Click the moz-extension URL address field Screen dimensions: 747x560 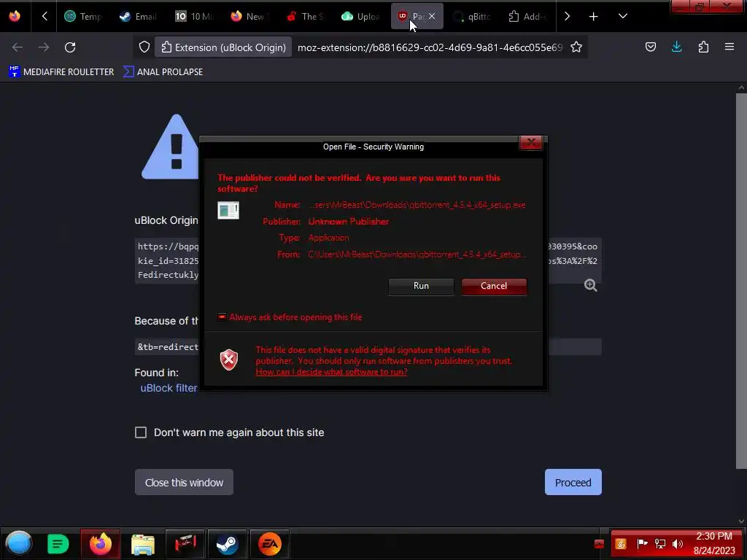pos(430,47)
